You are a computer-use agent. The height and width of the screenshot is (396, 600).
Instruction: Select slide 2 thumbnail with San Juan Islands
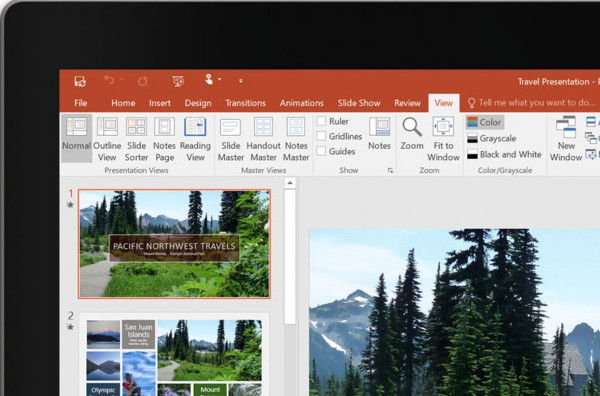point(174,354)
